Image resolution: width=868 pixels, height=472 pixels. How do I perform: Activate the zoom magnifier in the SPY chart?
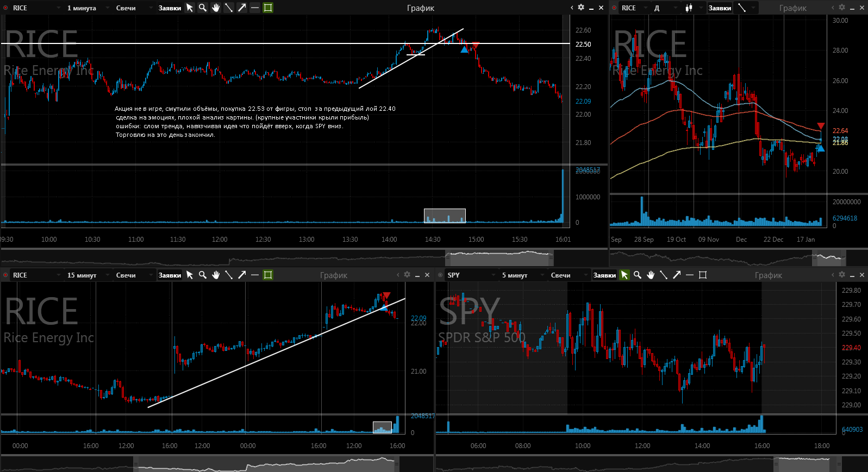coord(638,275)
